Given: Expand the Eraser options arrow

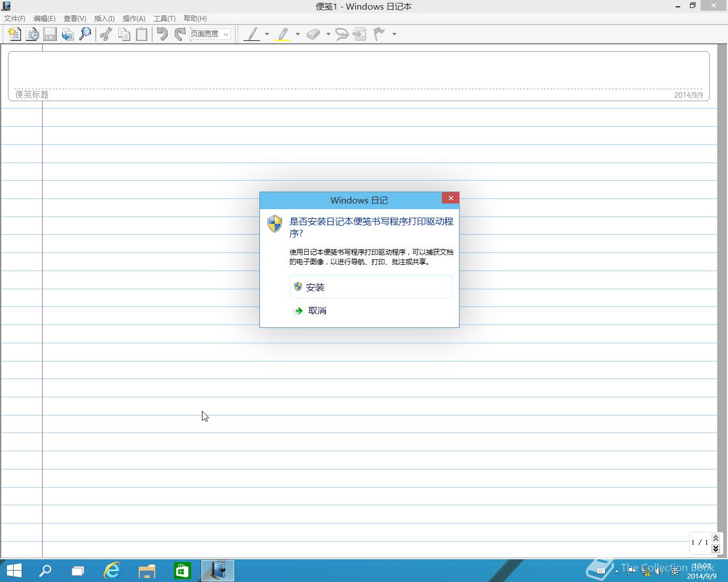Looking at the screenshot, I should coord(328,34).
